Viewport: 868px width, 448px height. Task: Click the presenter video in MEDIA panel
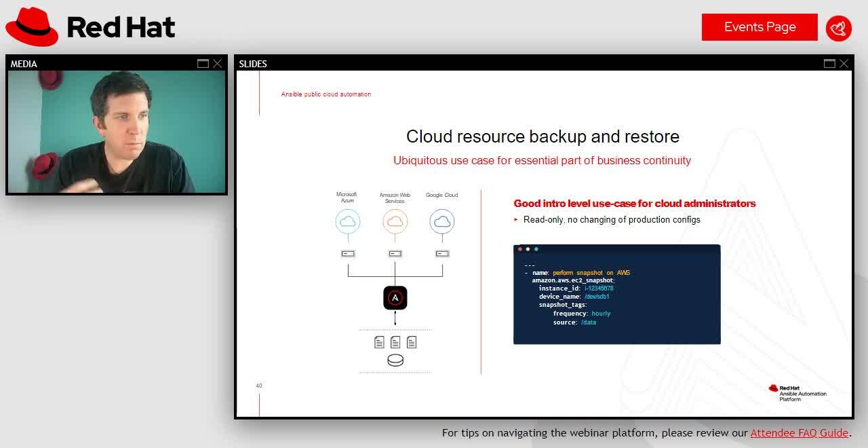tap(117, 132)
